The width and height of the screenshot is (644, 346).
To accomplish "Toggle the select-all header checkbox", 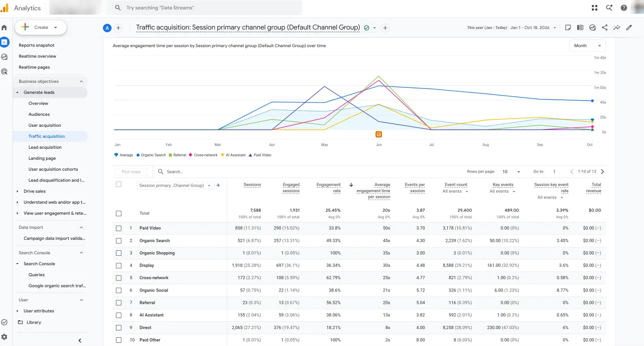I will [119, 184].
